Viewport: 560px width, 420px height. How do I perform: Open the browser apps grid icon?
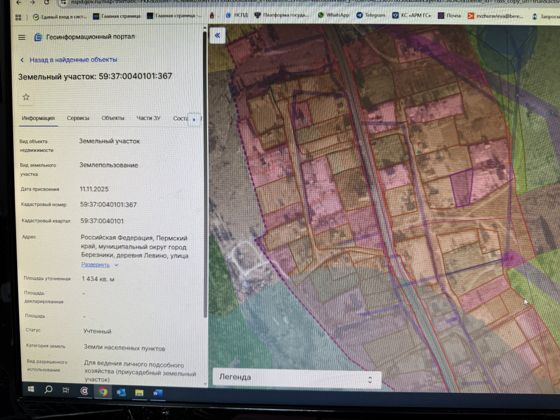(18, 17)
